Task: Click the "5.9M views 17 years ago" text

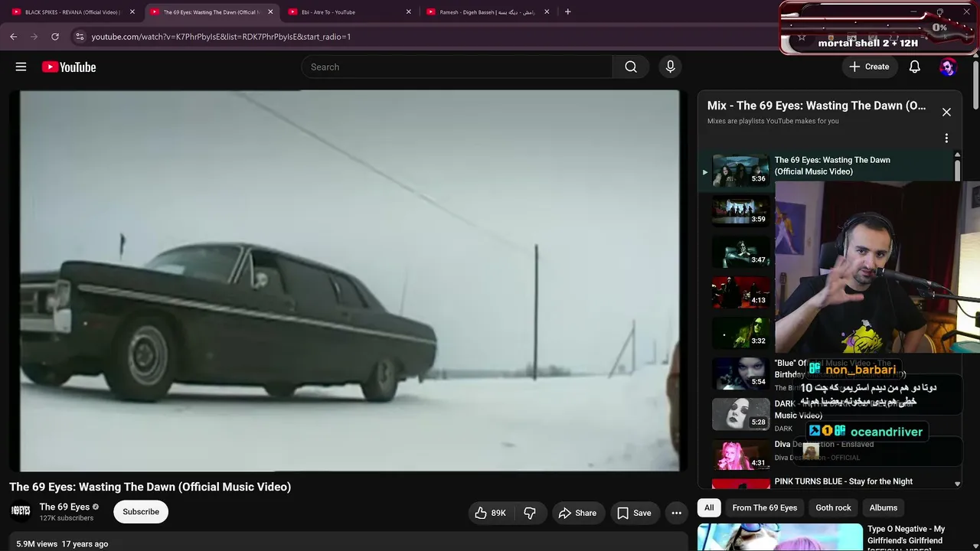Action: pos(62,544)
